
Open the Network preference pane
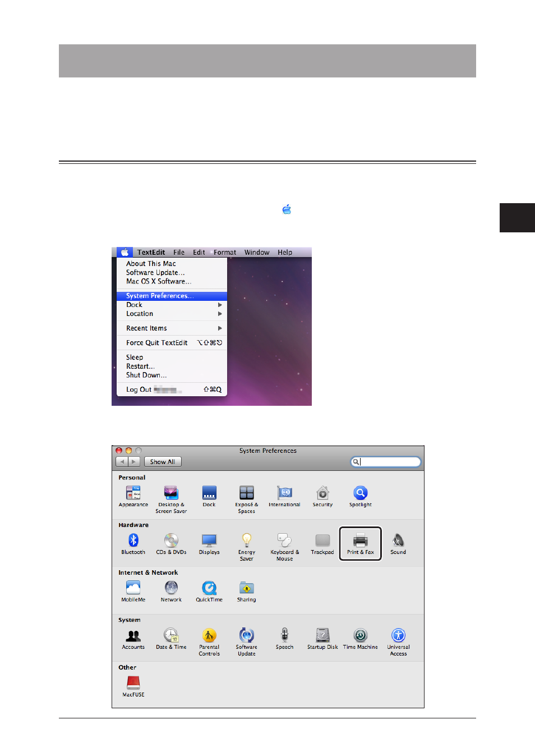171,592
